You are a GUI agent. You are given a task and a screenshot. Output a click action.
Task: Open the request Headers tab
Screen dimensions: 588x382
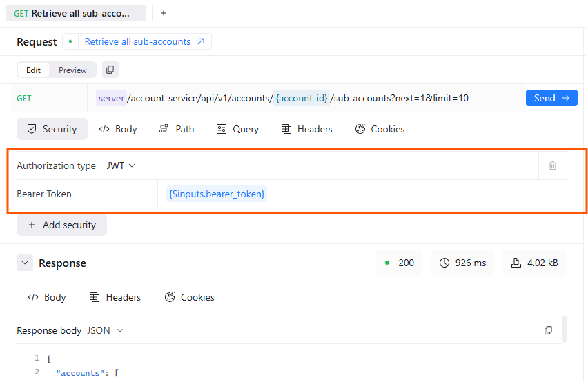point(306,129)
